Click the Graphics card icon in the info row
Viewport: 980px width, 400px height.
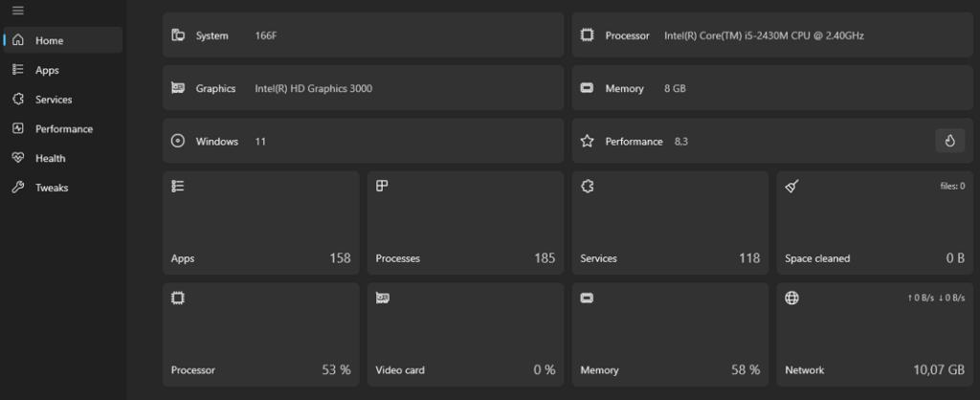tap(178, 87)
